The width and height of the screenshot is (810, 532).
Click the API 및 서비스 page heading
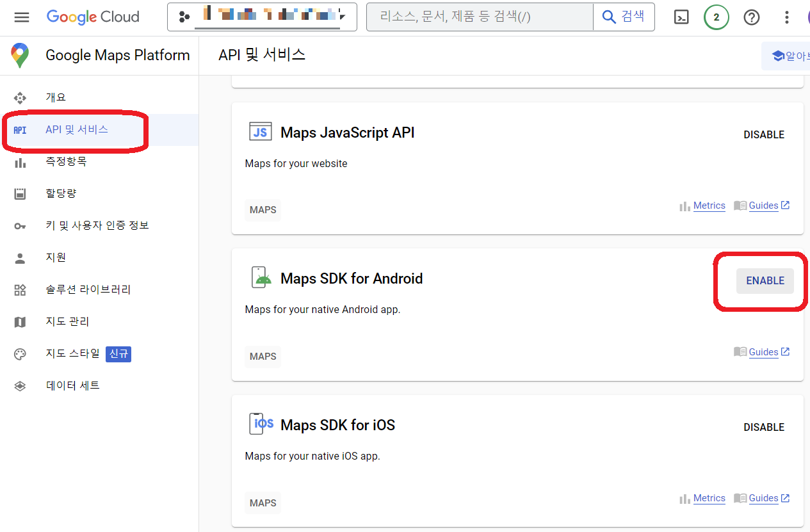[262, 55]
